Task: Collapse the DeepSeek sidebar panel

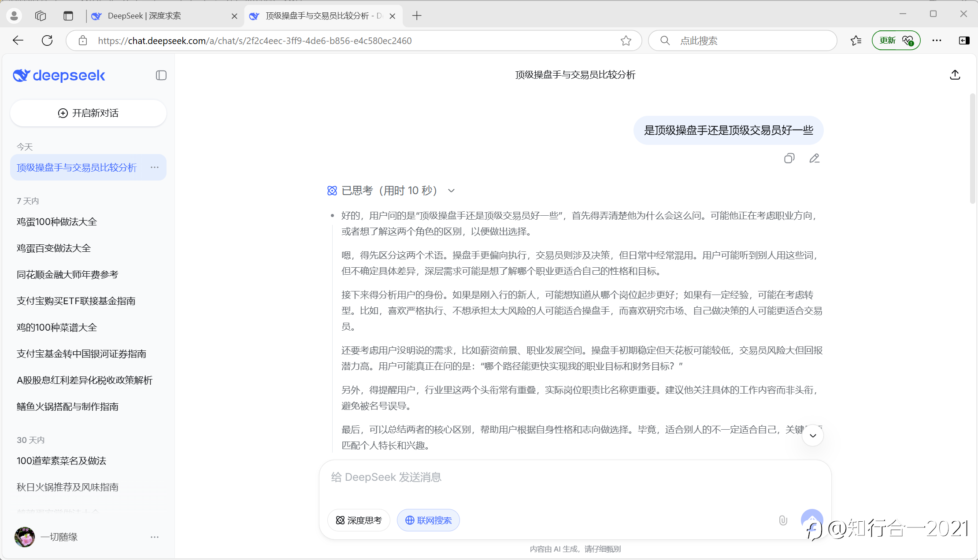Action: [161, 75]
